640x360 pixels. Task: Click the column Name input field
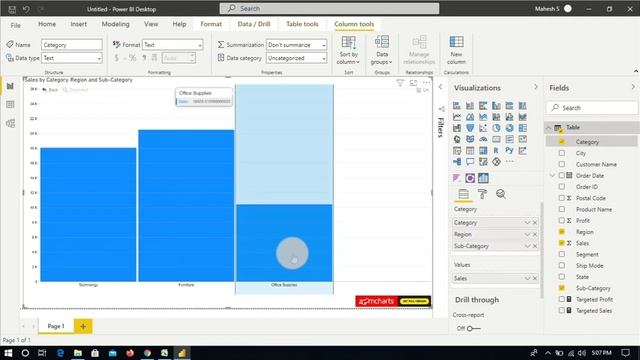[x=72, y=44]
